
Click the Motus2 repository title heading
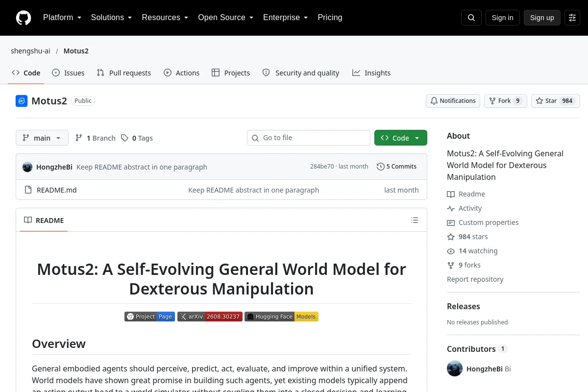coord(49,101)
